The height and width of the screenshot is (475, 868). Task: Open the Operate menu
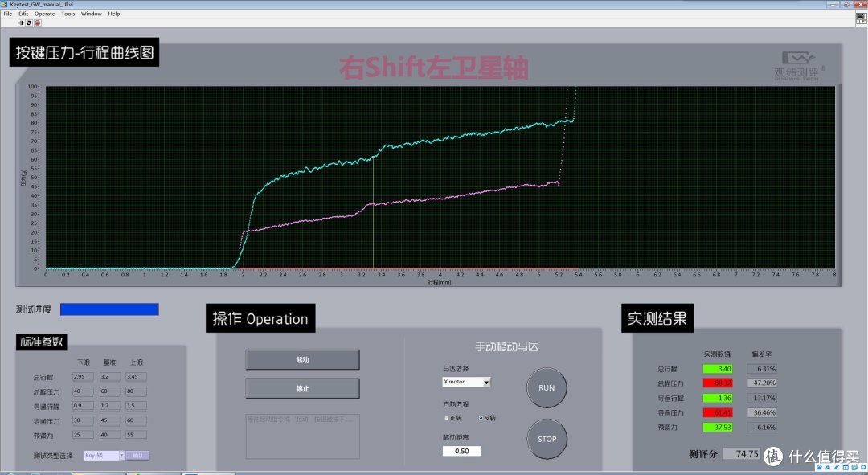tap(44, 14)
